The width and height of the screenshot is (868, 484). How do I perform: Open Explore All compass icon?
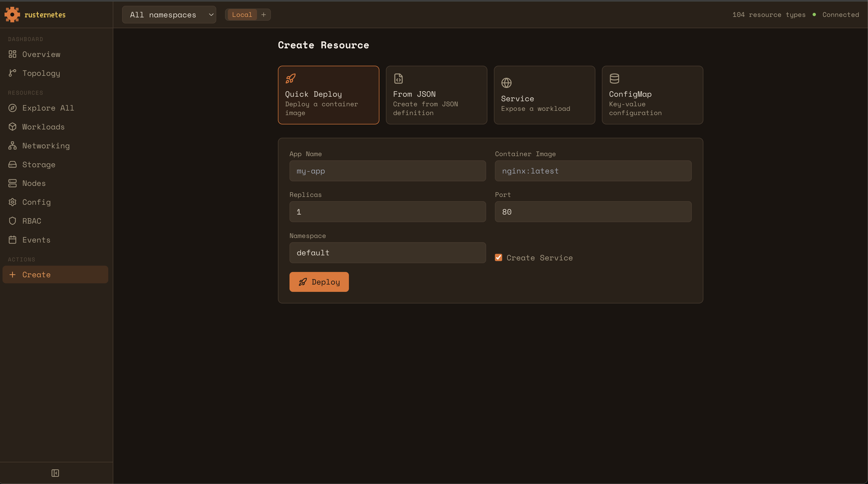13,108
